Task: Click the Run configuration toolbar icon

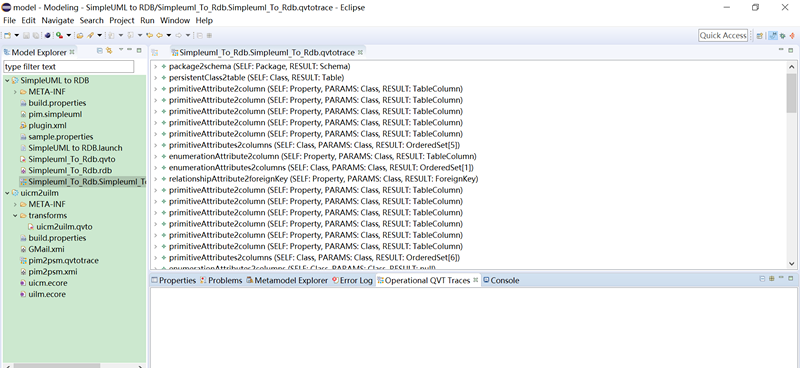Action: pyautogui.click(x=59, y=35)
